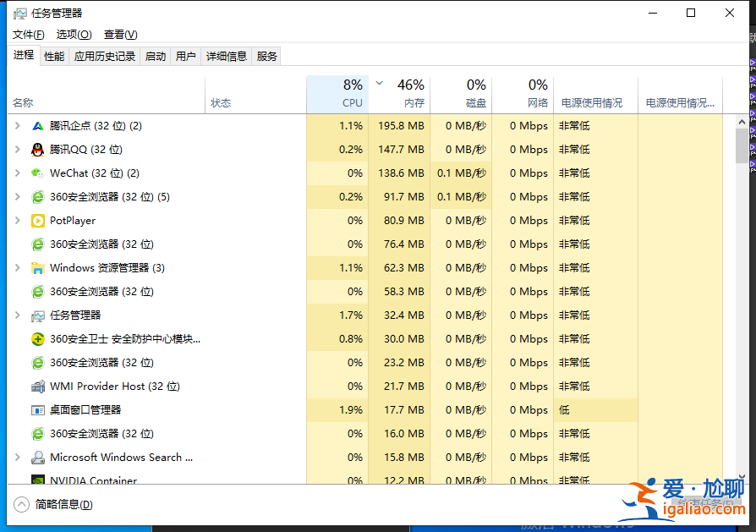Click the 腾讯企点 process icon
Viewport: 756px width, 532px height.
click(x=37, y=125)
